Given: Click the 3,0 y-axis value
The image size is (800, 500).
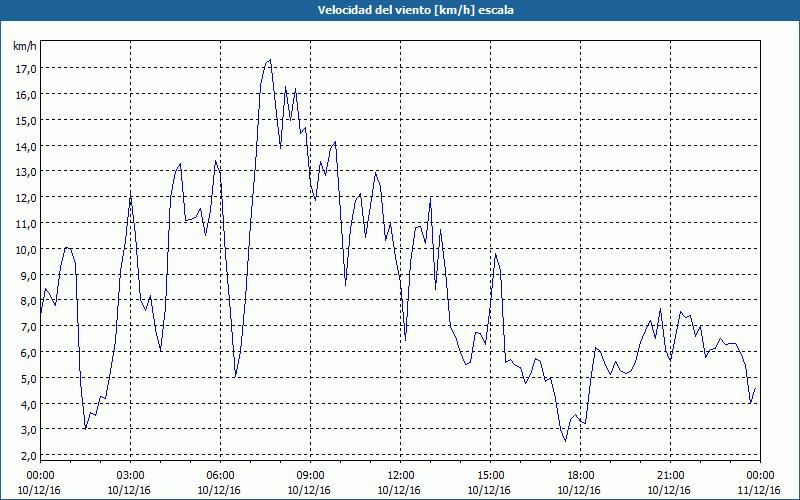Looking at the screenshot, I should (28, 430).
